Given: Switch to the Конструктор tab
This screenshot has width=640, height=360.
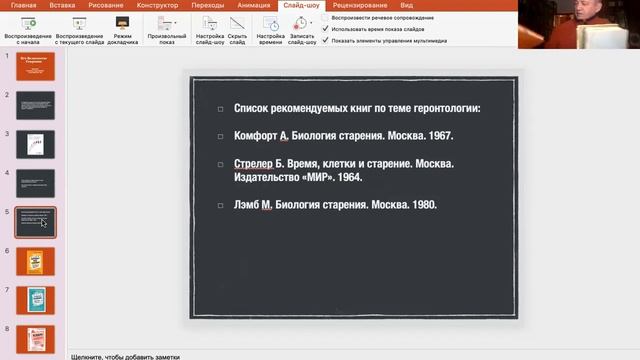Looking at the screenshot, I should (157, 5).
